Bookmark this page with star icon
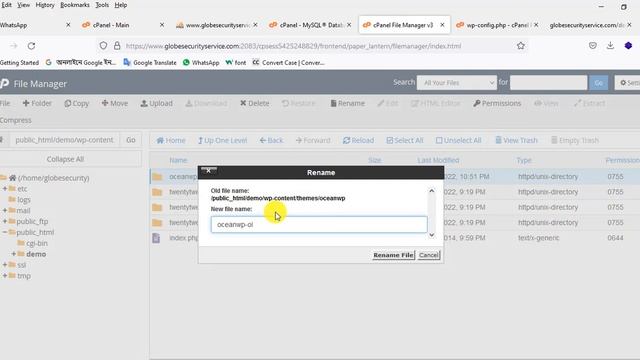The height and width of the screenshot is (360, 640). pyautogui.click(x=520, y=46)
